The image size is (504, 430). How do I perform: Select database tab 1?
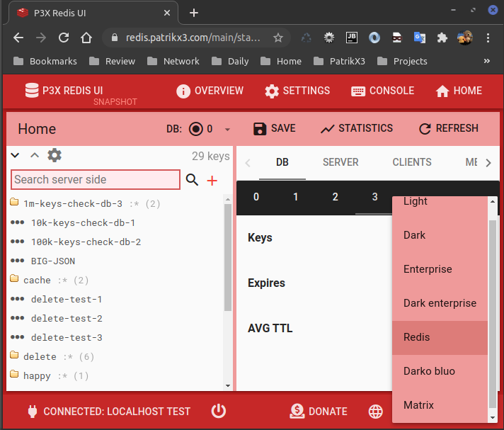tap(296, 197)
